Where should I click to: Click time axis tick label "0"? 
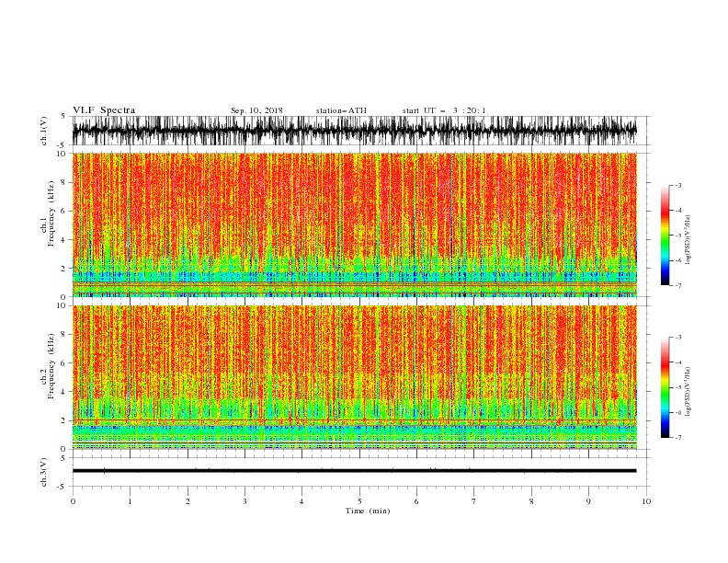73,501
